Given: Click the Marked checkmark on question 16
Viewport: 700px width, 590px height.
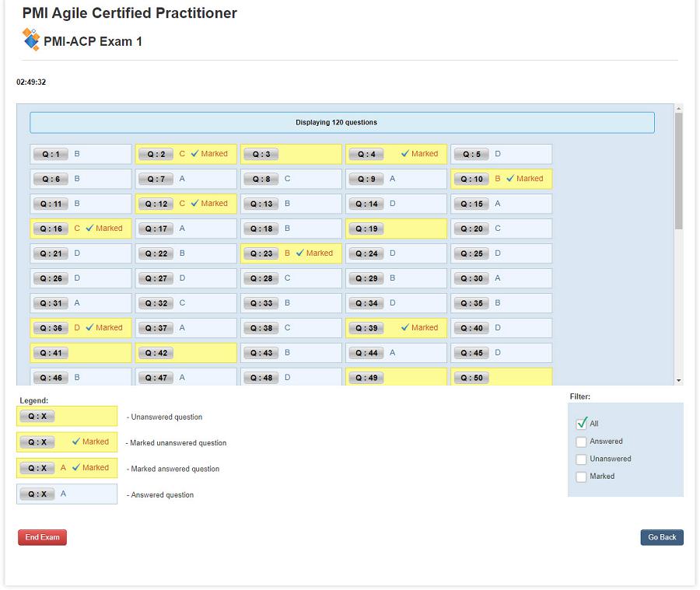Looking at the screenshot, I should click(89, 229).
